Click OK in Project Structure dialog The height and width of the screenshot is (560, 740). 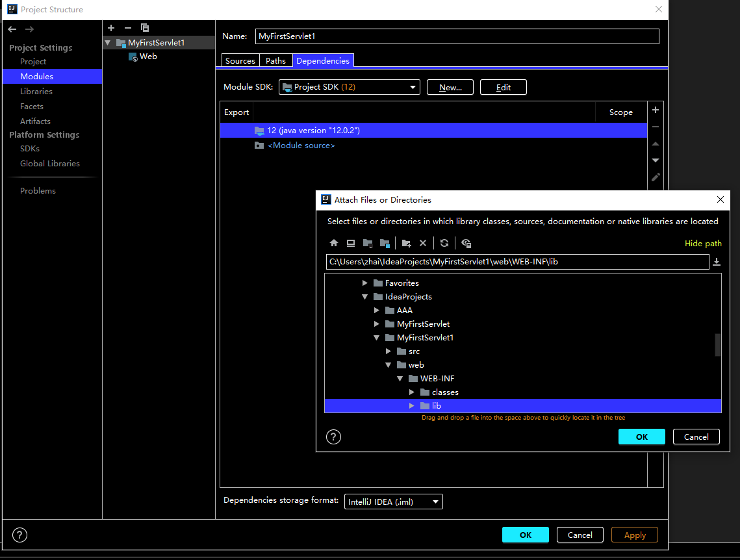pos(525,535)
